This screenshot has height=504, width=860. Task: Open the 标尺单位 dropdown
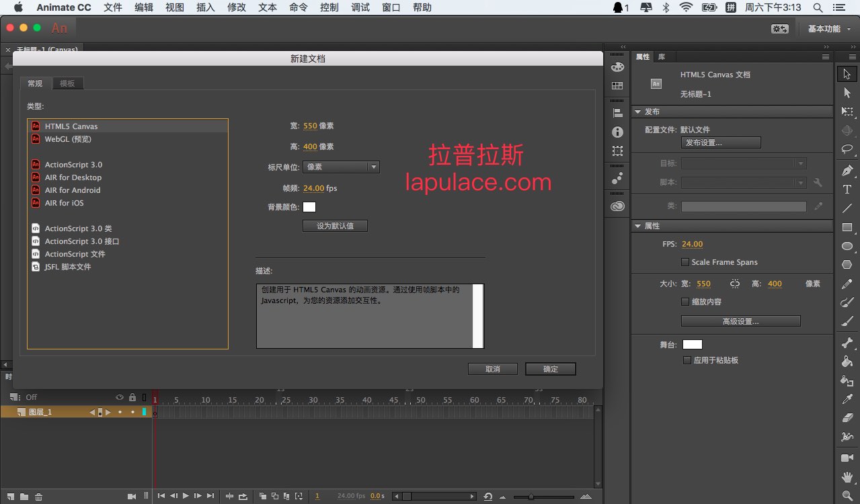341,167
